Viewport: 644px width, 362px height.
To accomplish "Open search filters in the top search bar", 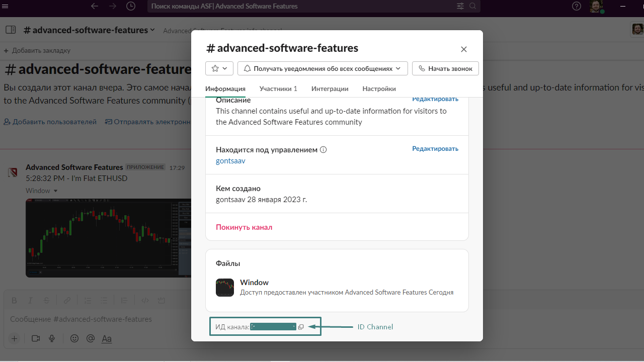I will coord(460,7).
